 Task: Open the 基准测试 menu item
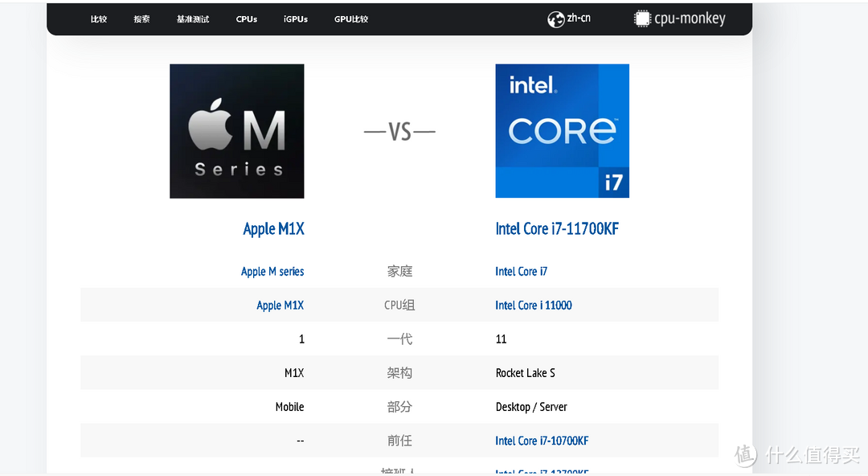pos(193,18)
